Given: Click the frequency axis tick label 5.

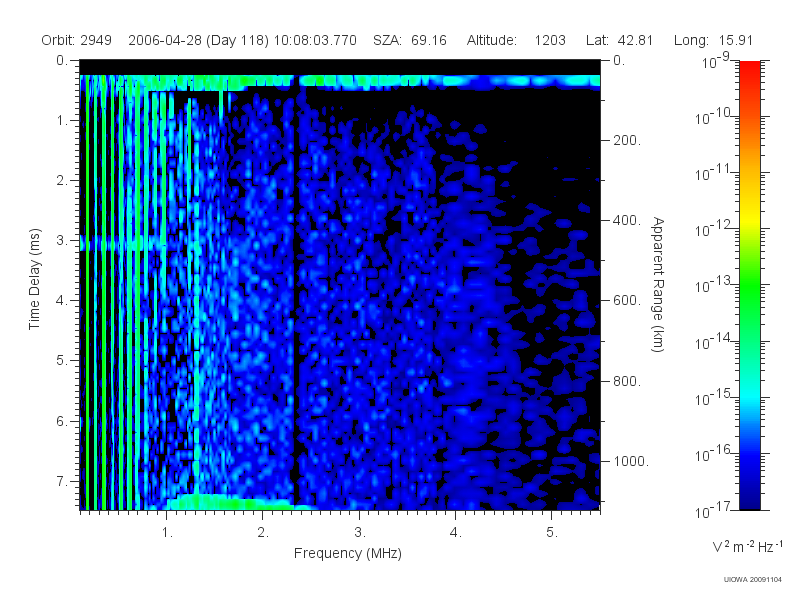Looking at the screenshot, I should [x=552, y=533].
